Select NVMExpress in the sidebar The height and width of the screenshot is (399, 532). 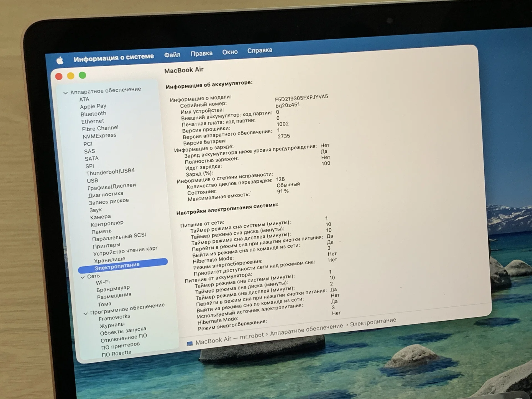[99, 136]
